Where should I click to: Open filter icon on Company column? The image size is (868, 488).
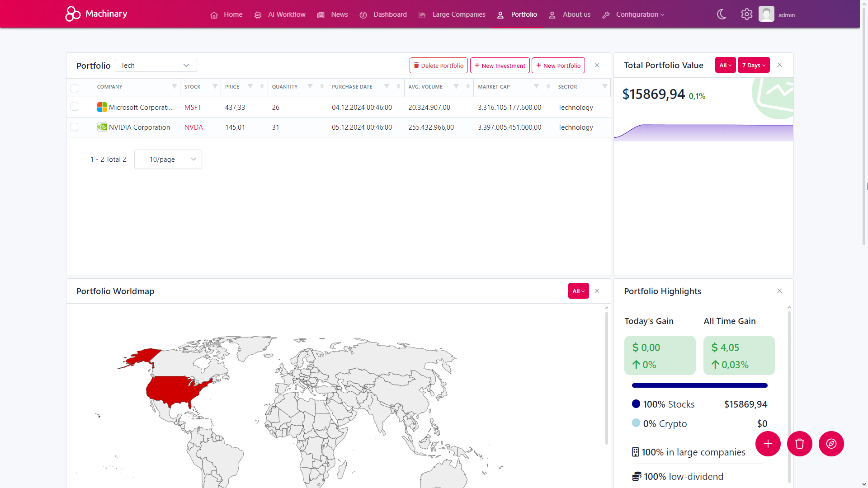point(174,86)
